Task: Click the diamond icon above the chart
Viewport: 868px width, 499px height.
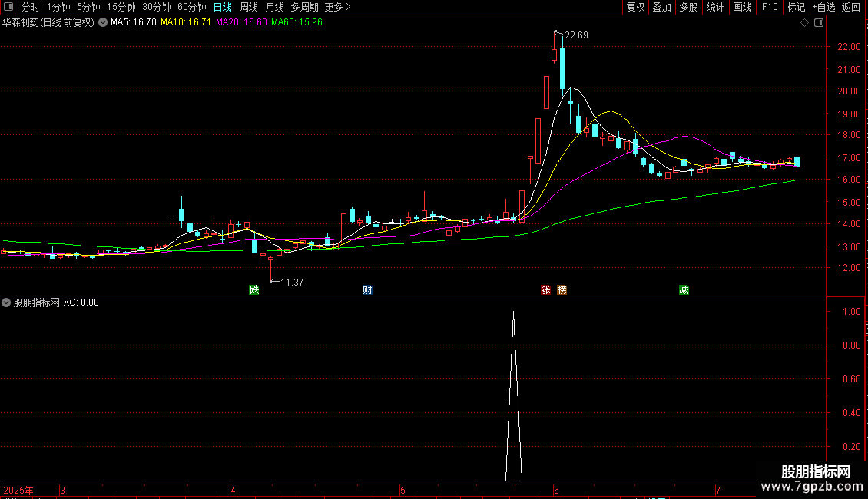Action: 805,23
